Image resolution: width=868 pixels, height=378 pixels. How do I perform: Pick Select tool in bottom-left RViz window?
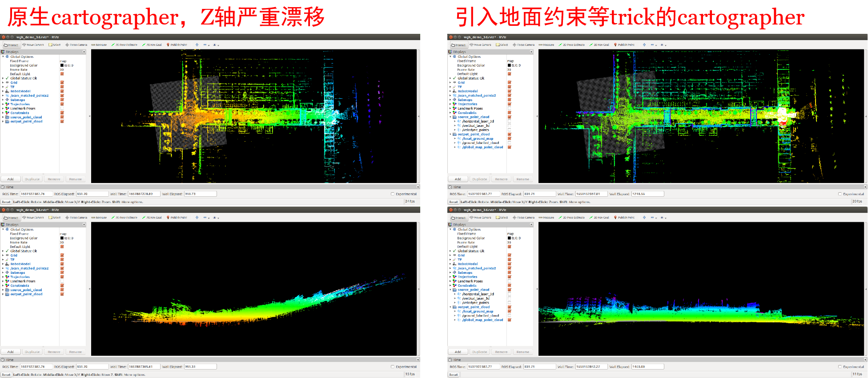(x=55, y=218)
